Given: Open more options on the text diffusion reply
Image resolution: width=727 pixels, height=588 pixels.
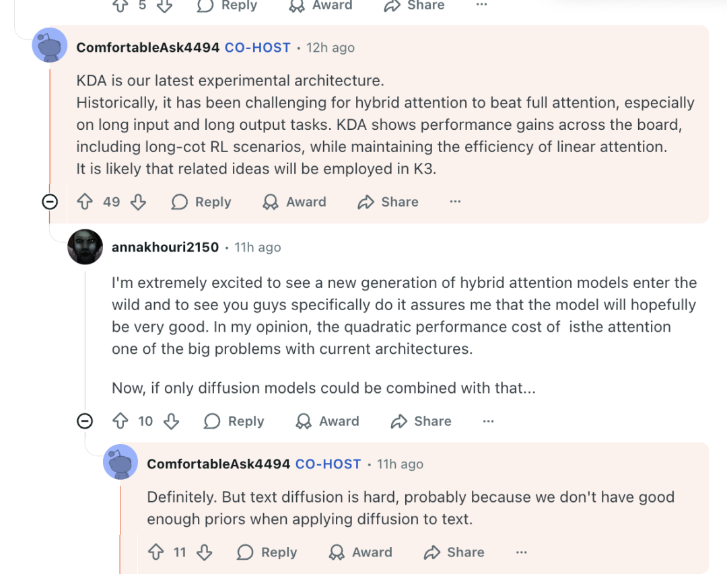Looking at the screenshot, I should 522,552.
